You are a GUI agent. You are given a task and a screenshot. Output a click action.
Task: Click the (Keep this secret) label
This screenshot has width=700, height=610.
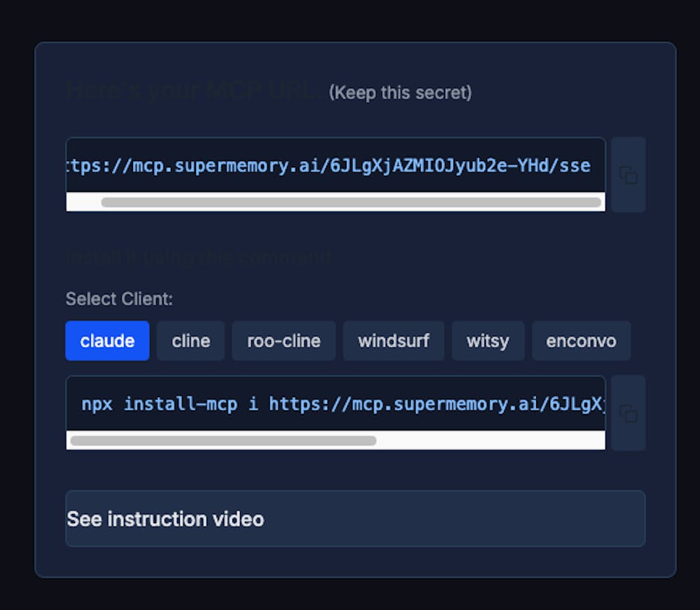tap(400, 92)
